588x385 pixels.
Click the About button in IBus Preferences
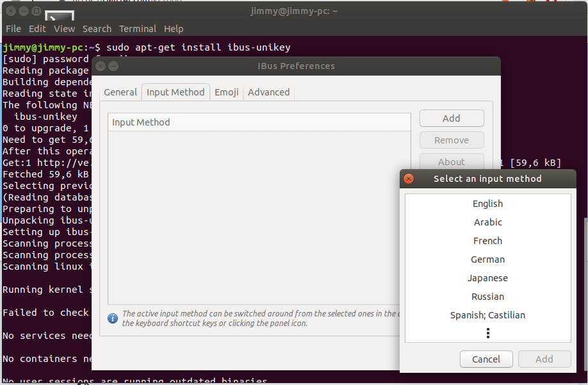point(452,162)
